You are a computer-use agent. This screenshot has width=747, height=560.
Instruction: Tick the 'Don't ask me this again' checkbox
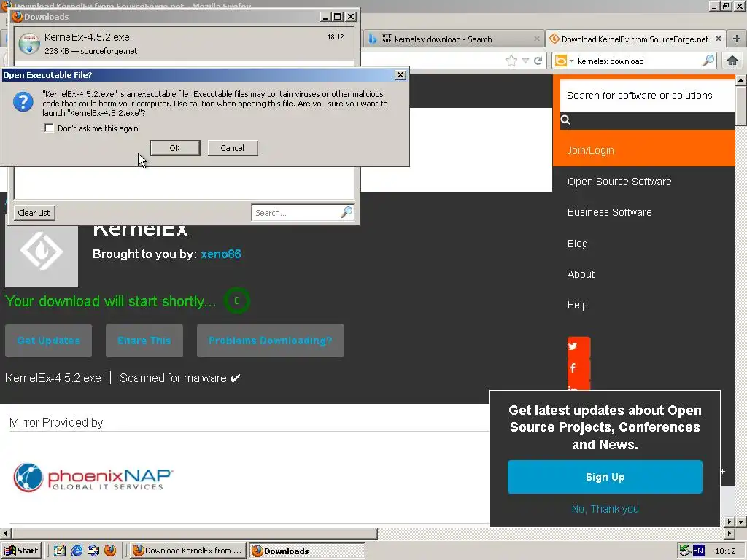(49, 128)
